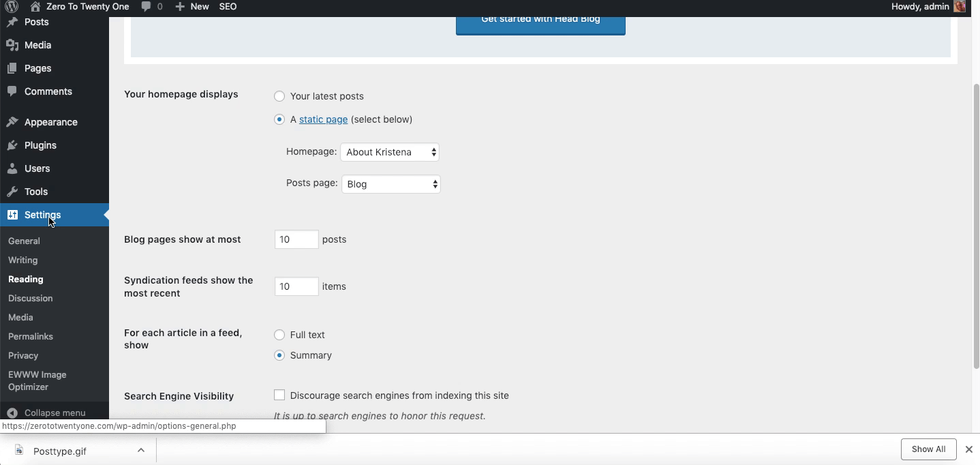Open the Plugins menu label in the sidebar
The width and height of the screenshot is (980, 465).
click(40, 145)
